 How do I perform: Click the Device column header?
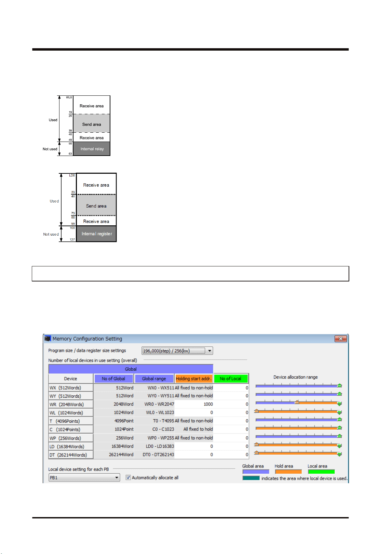tap(71, 379)
